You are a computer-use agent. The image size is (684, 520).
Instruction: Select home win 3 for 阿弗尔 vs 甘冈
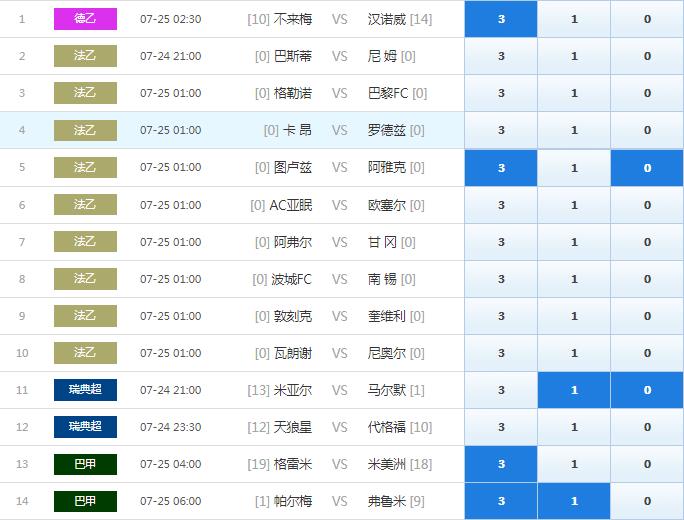[501, 242]
